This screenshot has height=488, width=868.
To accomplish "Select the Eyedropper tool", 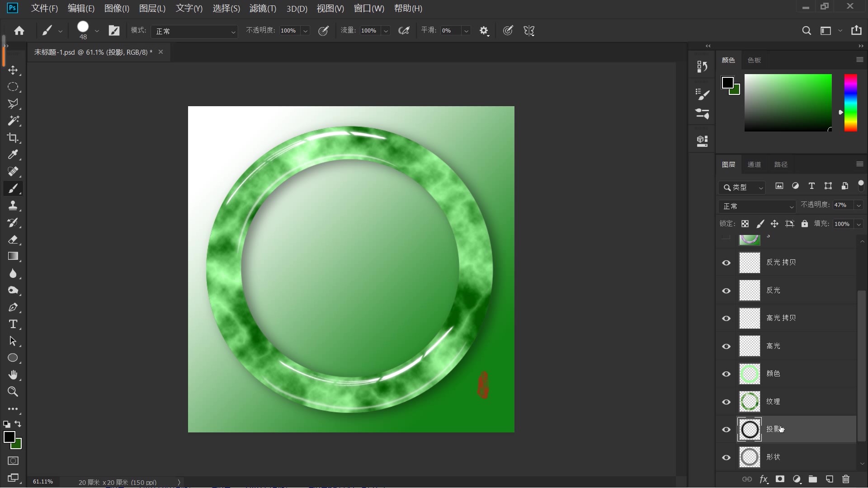I will click(x=13, y=155).
